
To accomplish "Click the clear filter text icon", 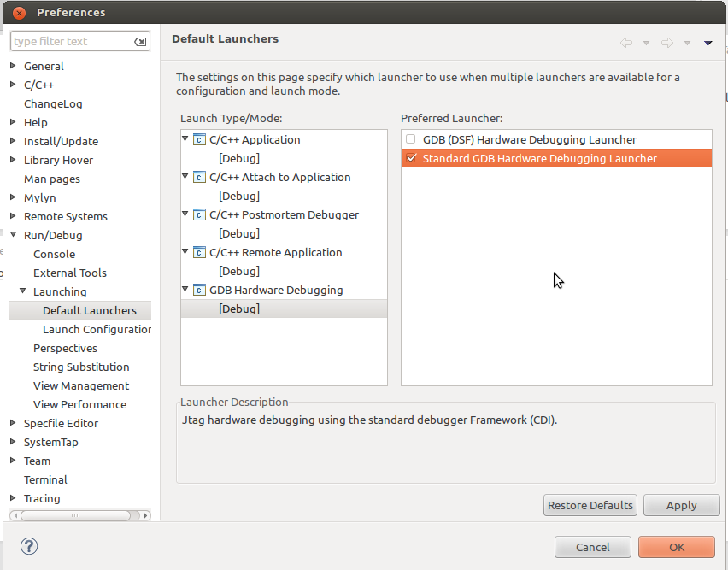I will pyautogui.click(x=140, y=42).
